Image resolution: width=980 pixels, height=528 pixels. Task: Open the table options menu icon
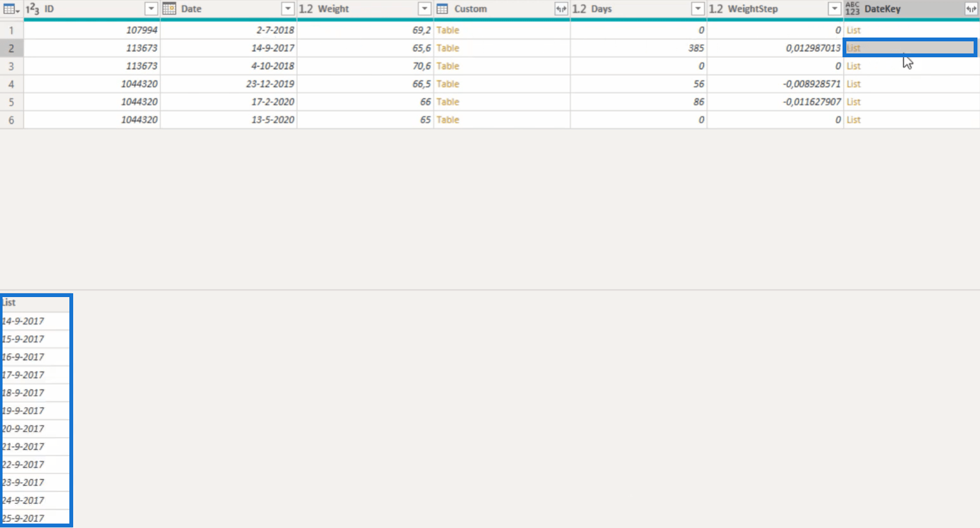(11, 9)
